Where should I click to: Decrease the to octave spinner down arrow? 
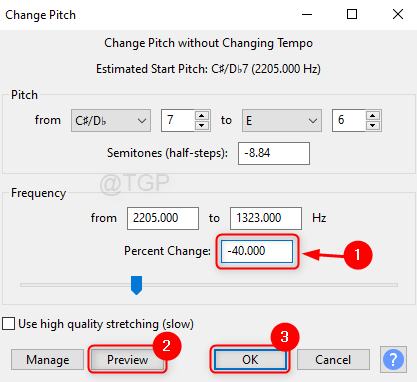[x=373, y=125]
